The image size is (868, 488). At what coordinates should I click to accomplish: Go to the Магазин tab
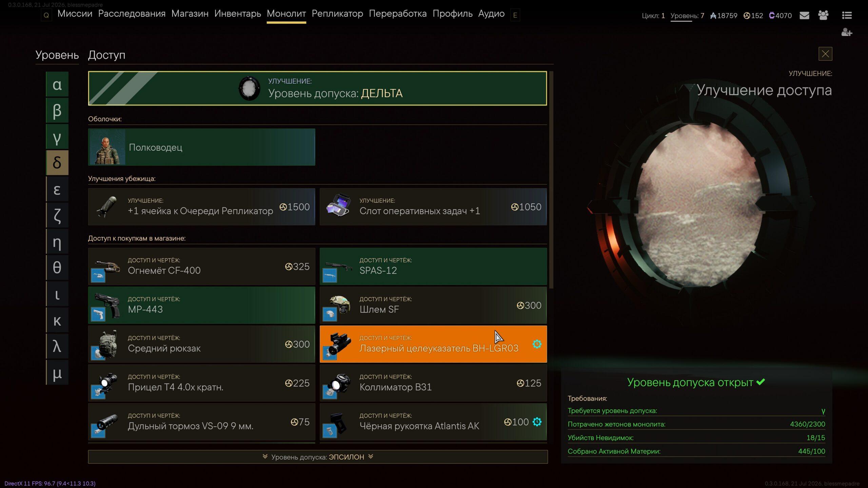[x=190, y=14]
